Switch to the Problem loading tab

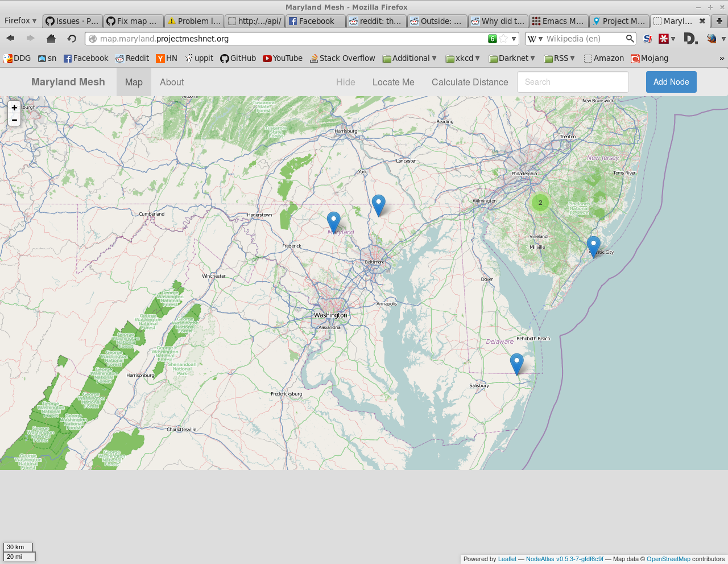tap(194, 20)
